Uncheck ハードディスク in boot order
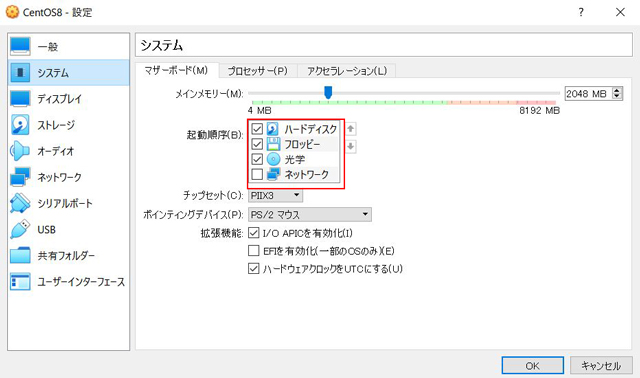This screenshot has width=640, height=378. pyautogui.click(x=257, y=129)
